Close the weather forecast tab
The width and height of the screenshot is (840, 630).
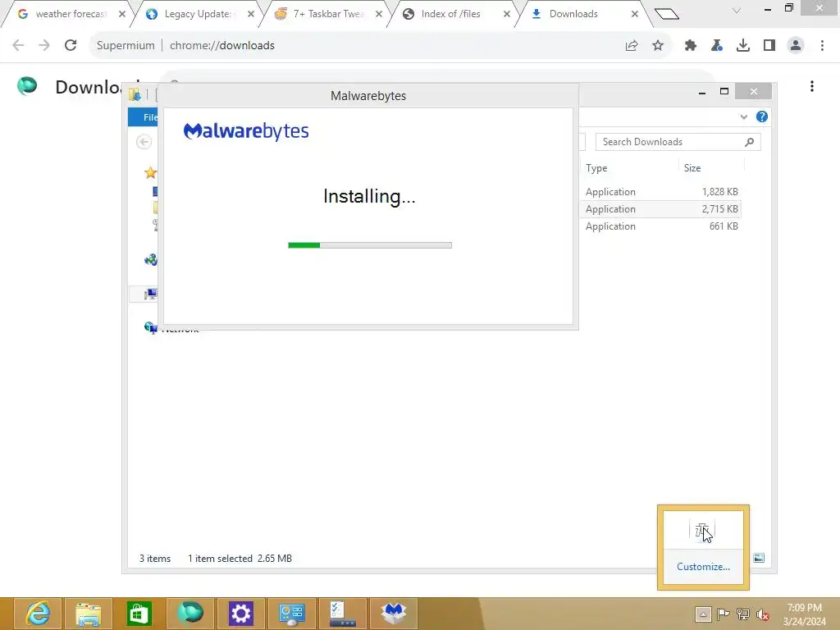tap(122, 14)
